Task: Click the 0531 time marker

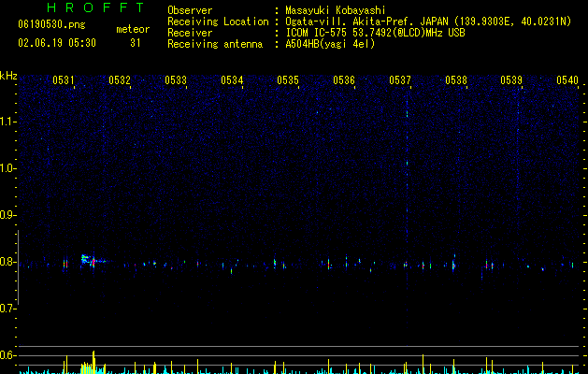Action: tap(64, 80)
